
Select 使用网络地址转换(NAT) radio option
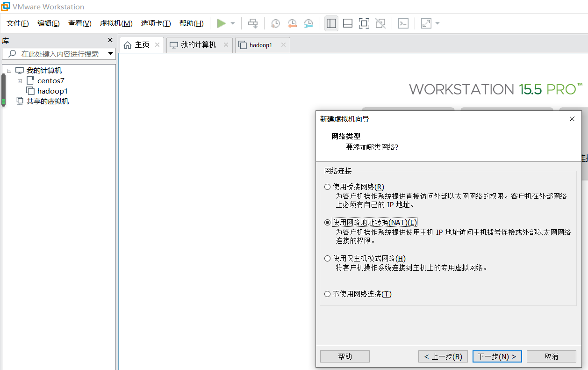coord(328,223)
